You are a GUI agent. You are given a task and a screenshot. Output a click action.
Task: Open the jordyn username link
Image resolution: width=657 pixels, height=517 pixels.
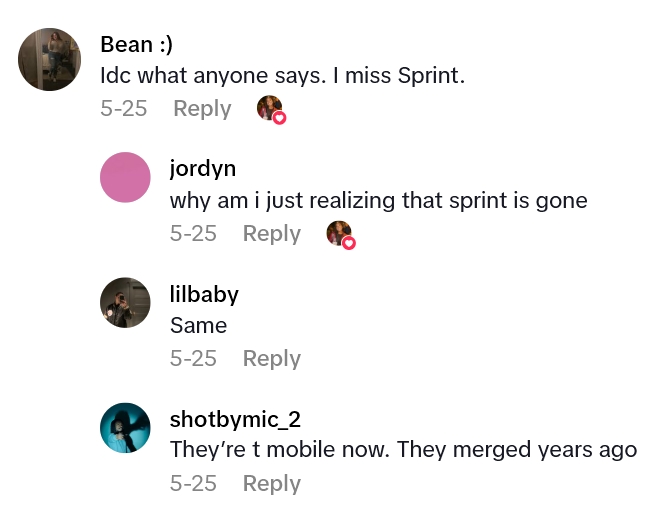coord(203,169)
